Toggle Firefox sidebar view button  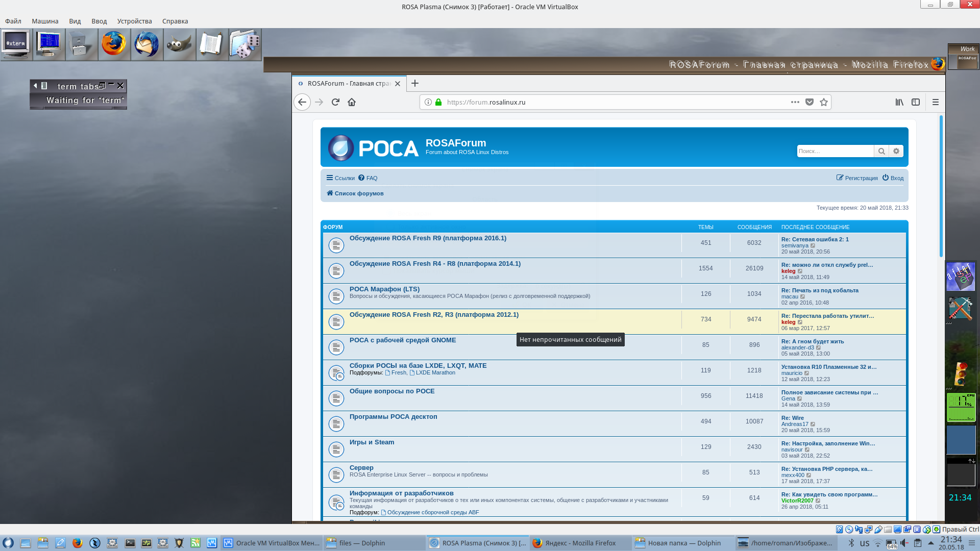[x=916, y=102]
